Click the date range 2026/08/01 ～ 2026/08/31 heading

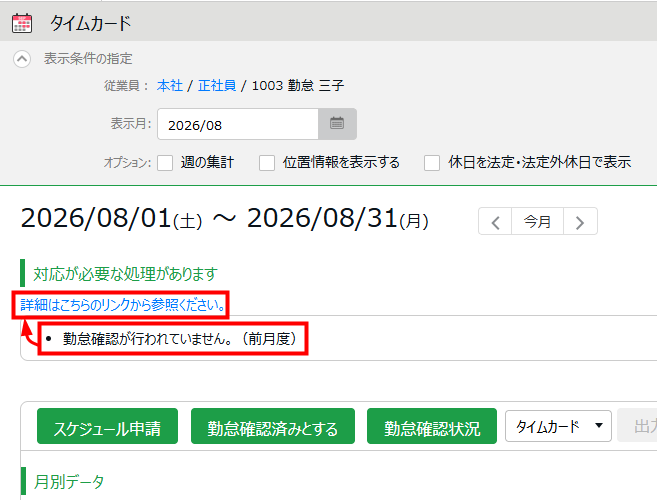click(224, 220)
